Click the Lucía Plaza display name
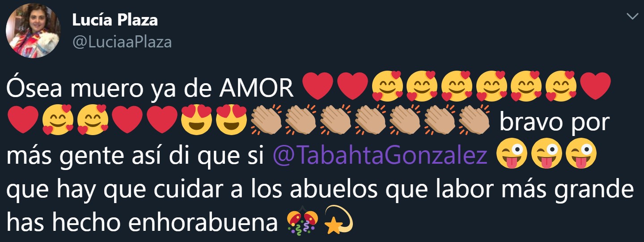The width and height of the screenshot is (644, 242). 114,20
